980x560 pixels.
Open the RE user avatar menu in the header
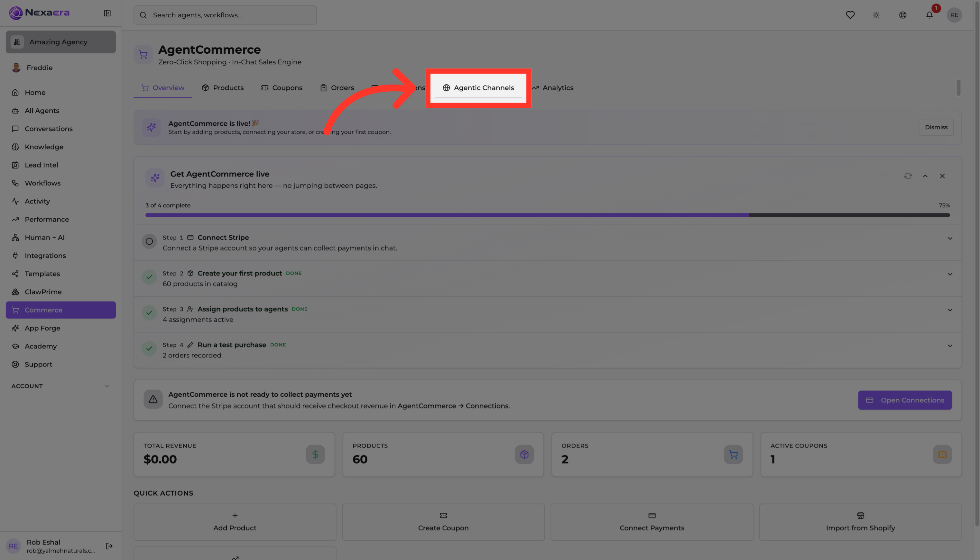[954, 15]
